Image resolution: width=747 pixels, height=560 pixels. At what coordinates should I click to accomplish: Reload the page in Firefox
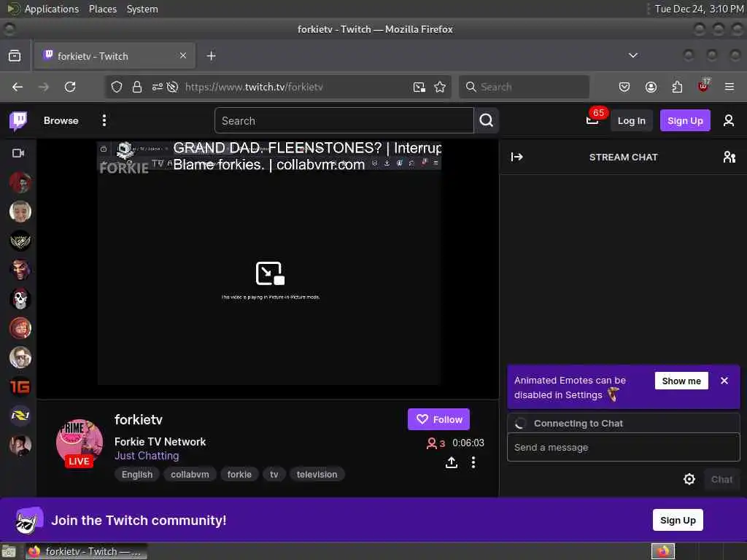pyautogui.click(x=70, y=87)
